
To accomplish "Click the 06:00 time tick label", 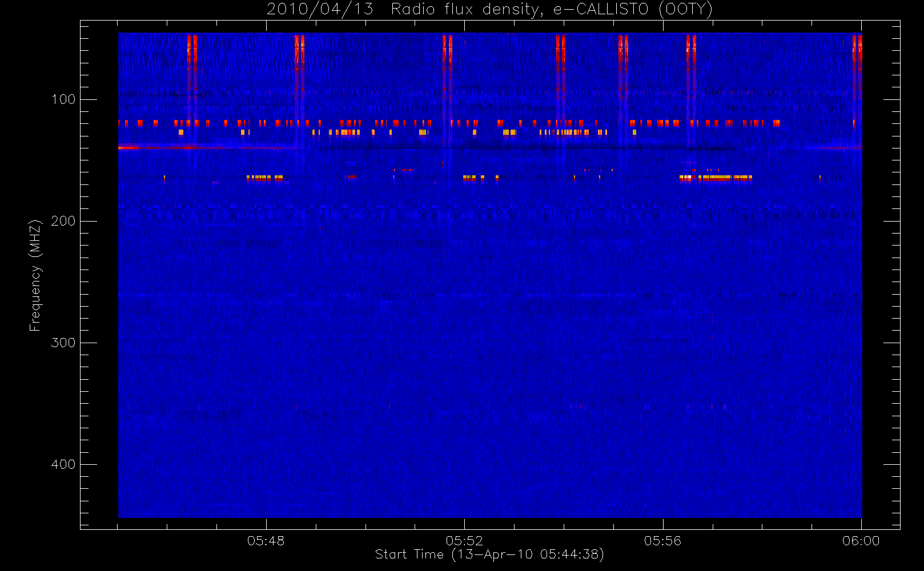I will (861, 541).
